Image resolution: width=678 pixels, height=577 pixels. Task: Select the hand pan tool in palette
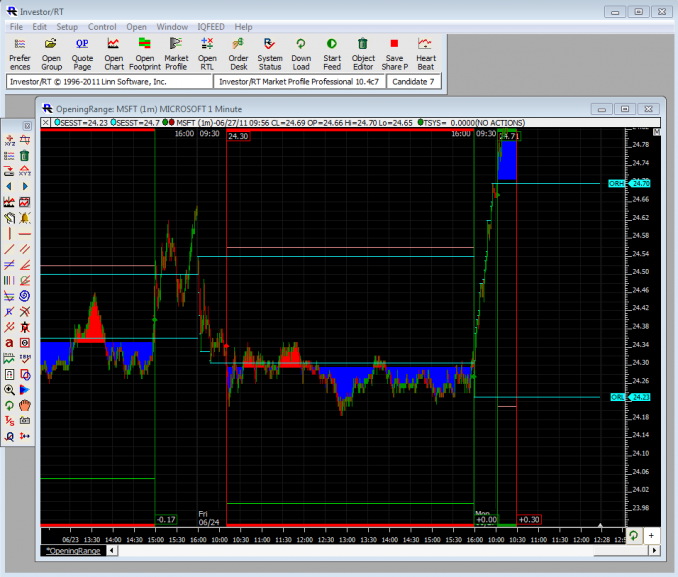pos(25,405)
